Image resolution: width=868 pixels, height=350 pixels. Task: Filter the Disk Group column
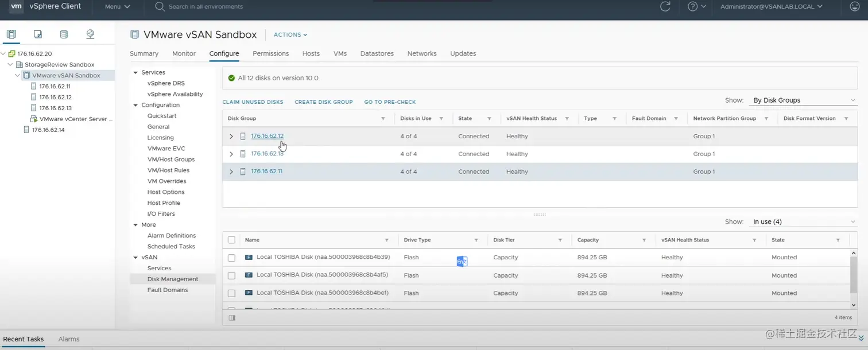(x=383, y=119)
